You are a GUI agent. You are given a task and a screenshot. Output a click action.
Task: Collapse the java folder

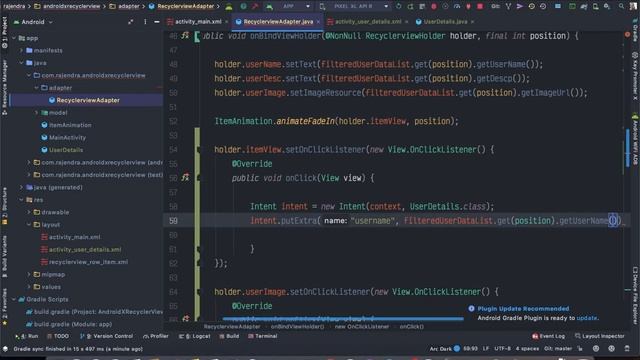pos(21,63)
